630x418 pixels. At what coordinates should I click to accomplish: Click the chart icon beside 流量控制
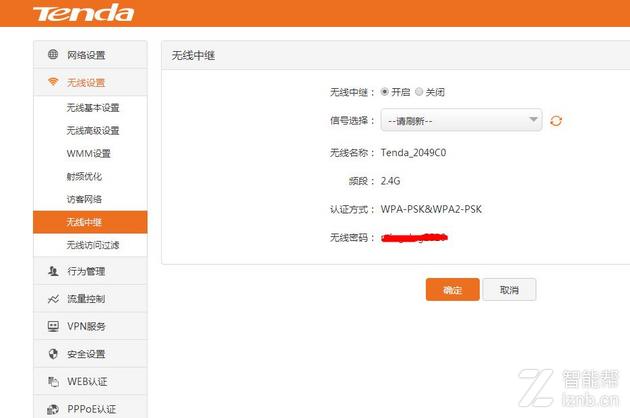(x=53, y=299)
